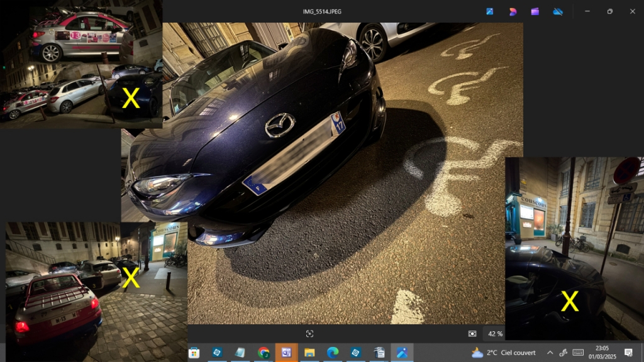Screen dimensions: 644x362
Task: Launch Microsoft Edge from the taskbar
Action: click(x=333, y=353)
